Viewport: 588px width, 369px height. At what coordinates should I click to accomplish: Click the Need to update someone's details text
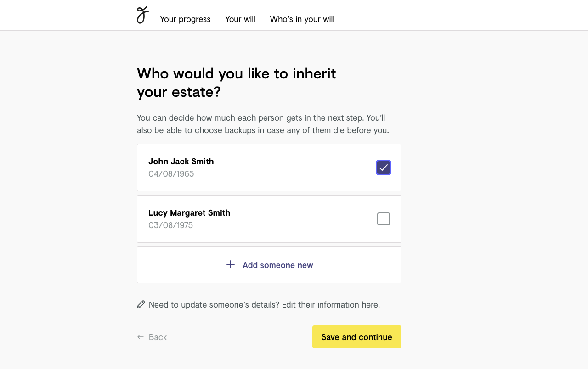pos(214,305)
